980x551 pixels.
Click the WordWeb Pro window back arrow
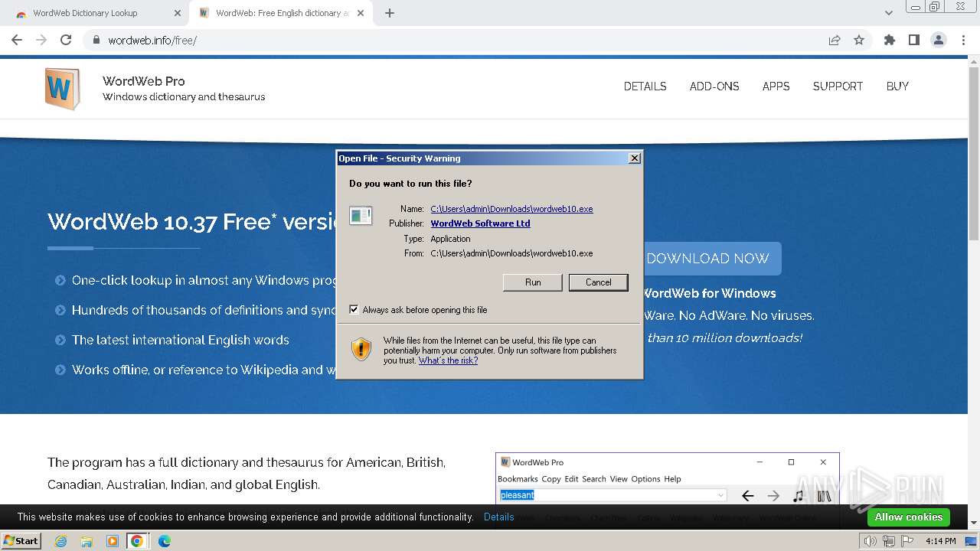click(748, 496)
